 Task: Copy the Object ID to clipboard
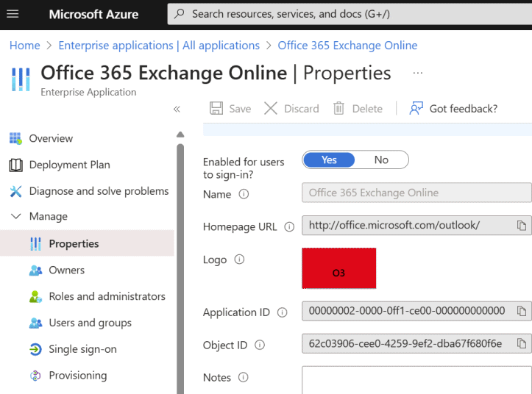pos(522,343)
